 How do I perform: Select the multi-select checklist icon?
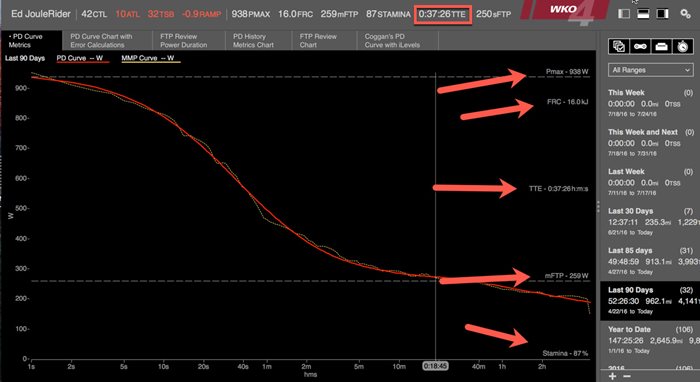pyautogui.click(x=619, y=46)
